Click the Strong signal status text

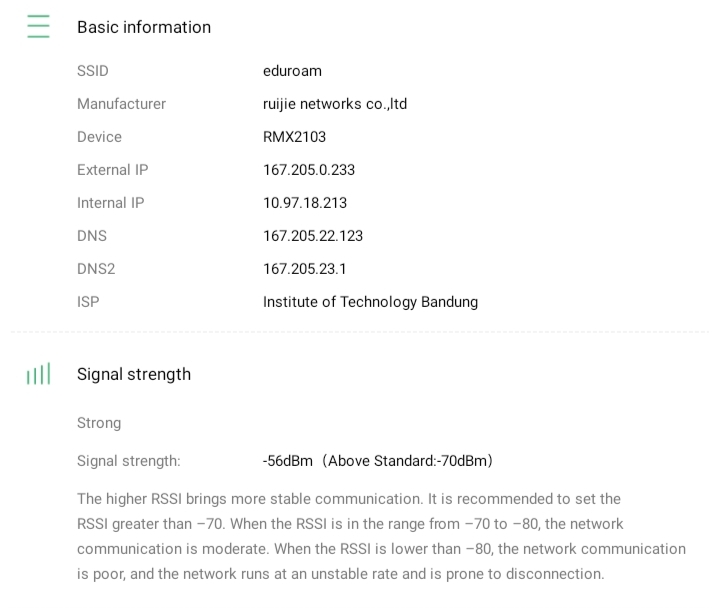99,423
